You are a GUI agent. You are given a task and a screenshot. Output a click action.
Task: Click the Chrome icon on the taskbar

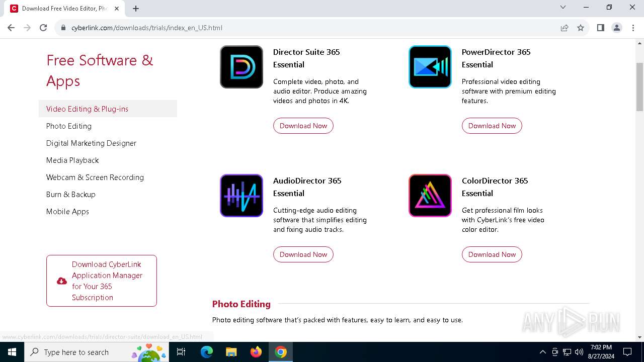point(281,352)
